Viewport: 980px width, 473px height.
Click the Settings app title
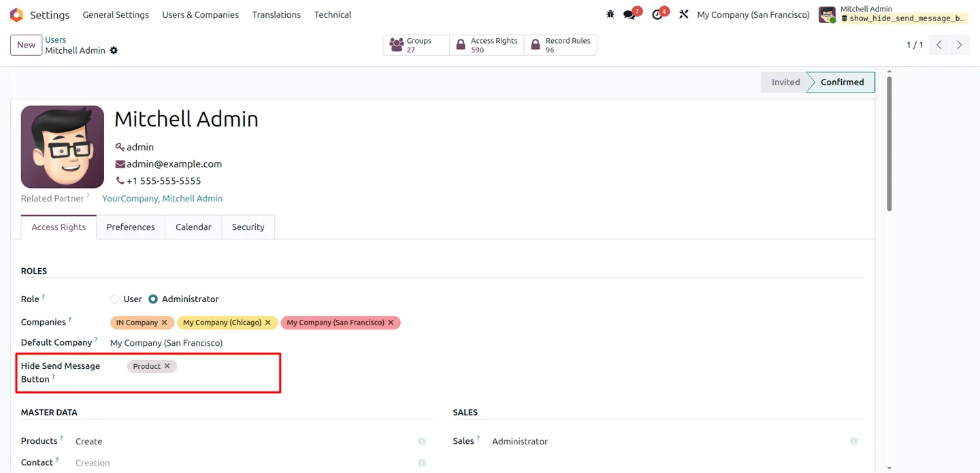(50, 15)
